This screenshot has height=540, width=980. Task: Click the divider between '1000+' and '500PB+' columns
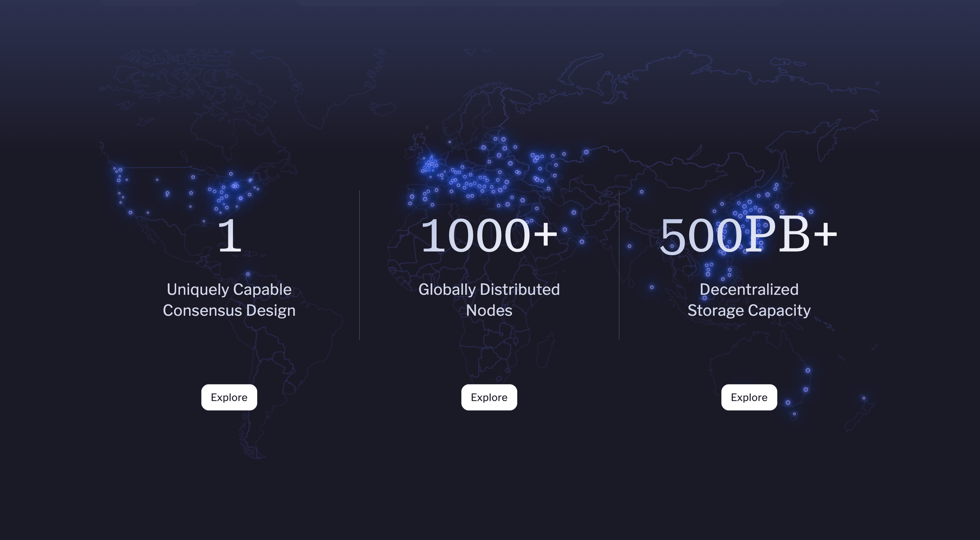pyautogui.click(x=619, y=265)
